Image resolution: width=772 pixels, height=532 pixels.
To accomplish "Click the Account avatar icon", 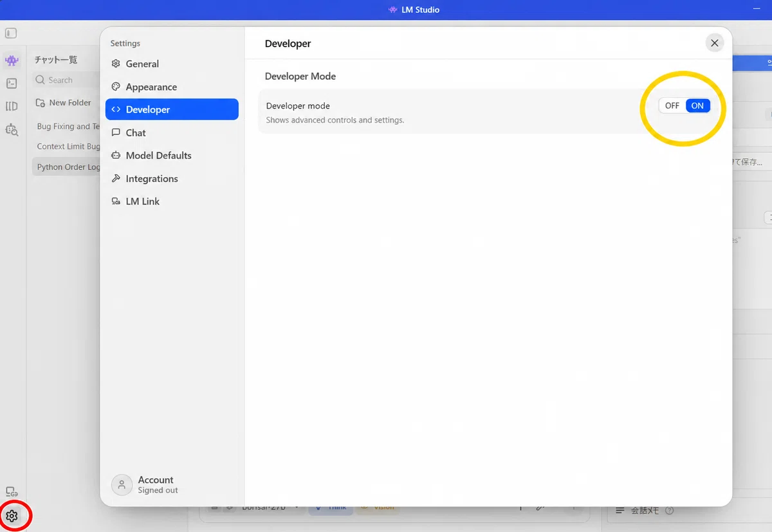I will tap(122, 485).
